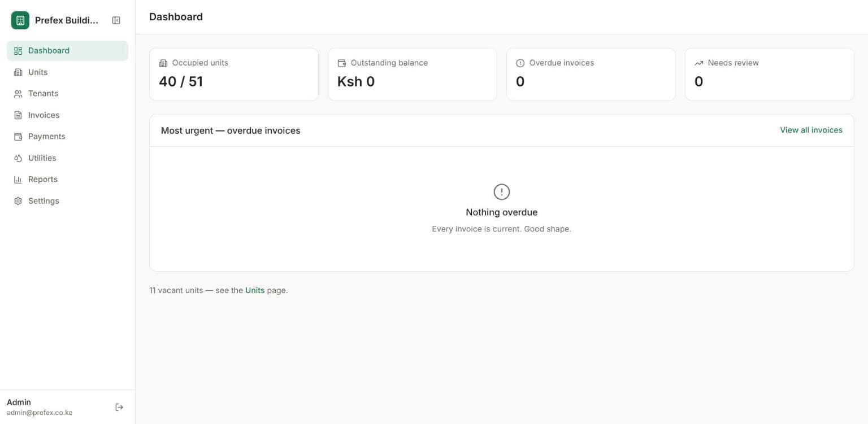
Task: Click the Utilities droplet icon in sidebar
Action: (x=18, y=158)
